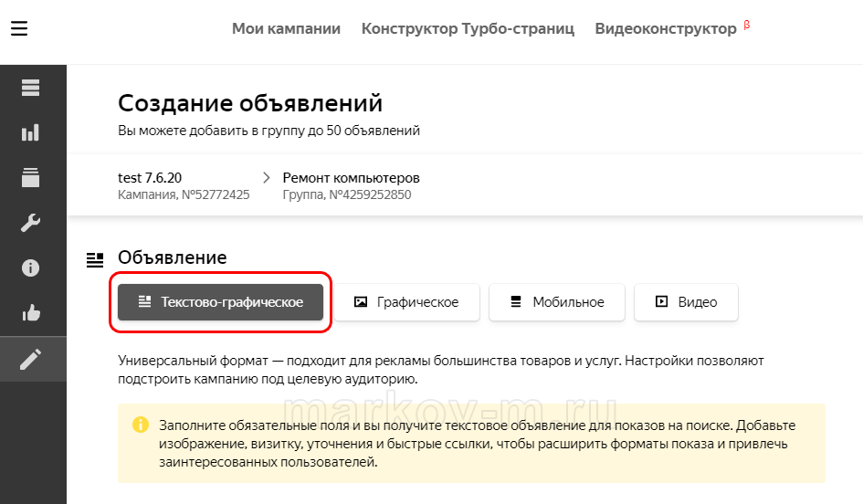Screen dimensions: 863x504
Task: Open group Ремонт компьютеров in breadcrumb
Action: point(351,178)
